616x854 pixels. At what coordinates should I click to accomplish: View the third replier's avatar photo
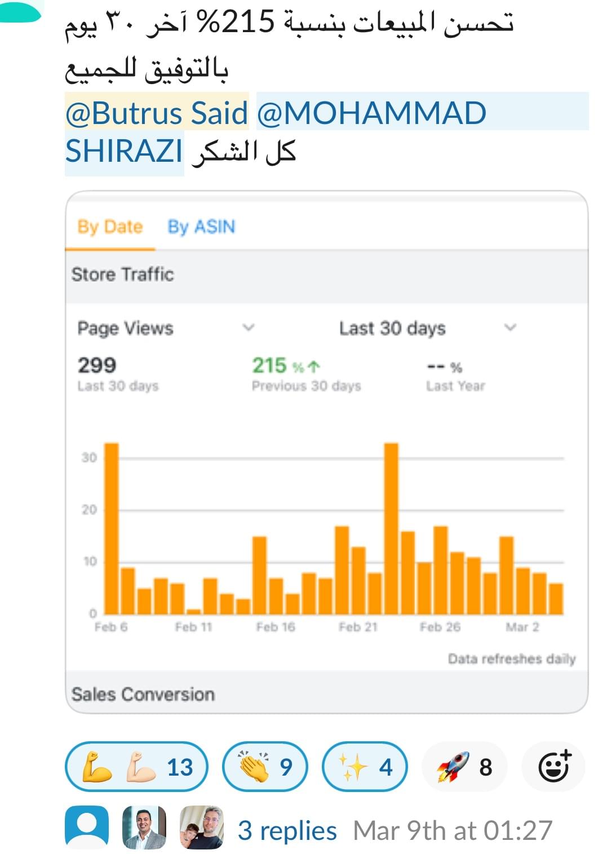[201, 826]
